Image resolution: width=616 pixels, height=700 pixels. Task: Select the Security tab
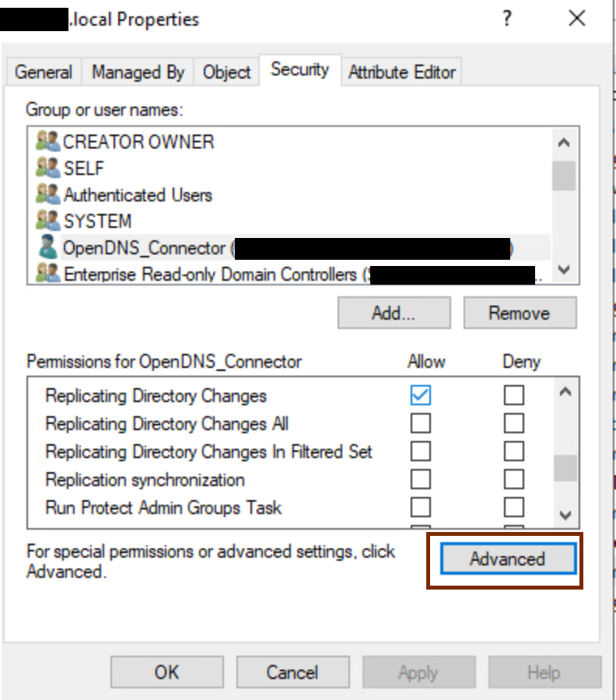(300, 70)
